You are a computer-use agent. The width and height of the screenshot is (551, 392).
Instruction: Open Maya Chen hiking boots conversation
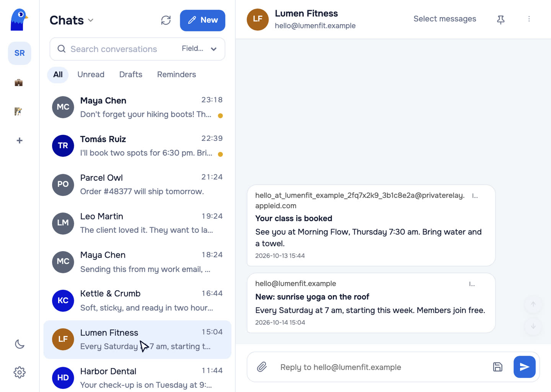[137, 107]
